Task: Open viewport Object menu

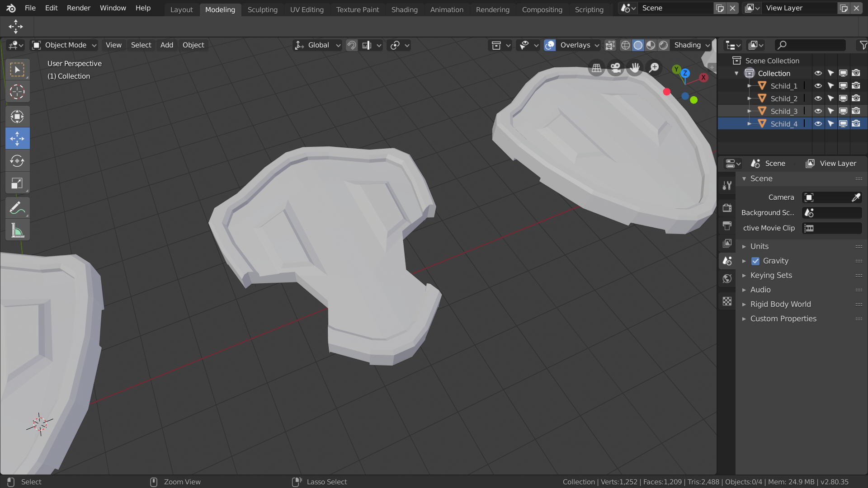Action: [x=193, y=45]
